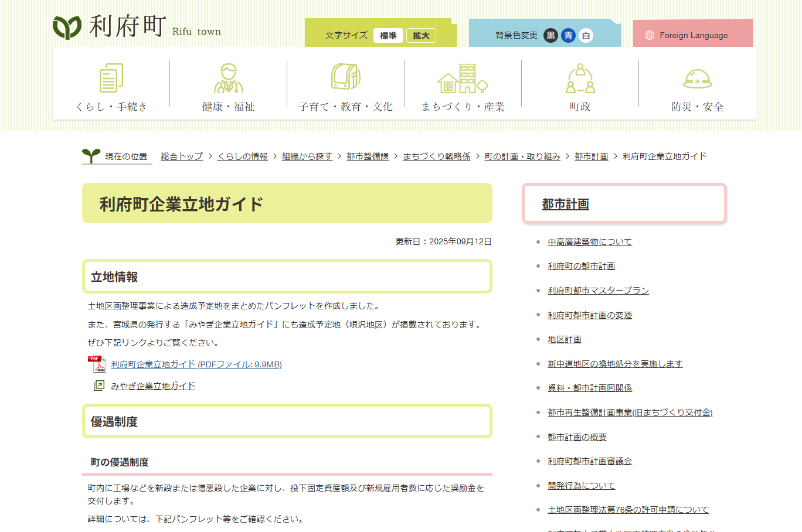Screen dimensions: 802x532
Task: Download 利府町企業立地ガイド PDF link
Action: tap(196, 364)
